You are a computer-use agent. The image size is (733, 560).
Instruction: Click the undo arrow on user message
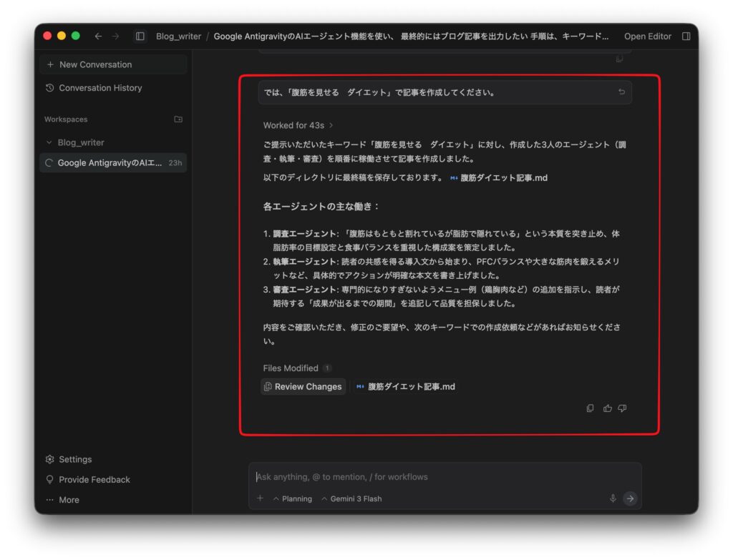pyautogui.click(x=621, y=92)
